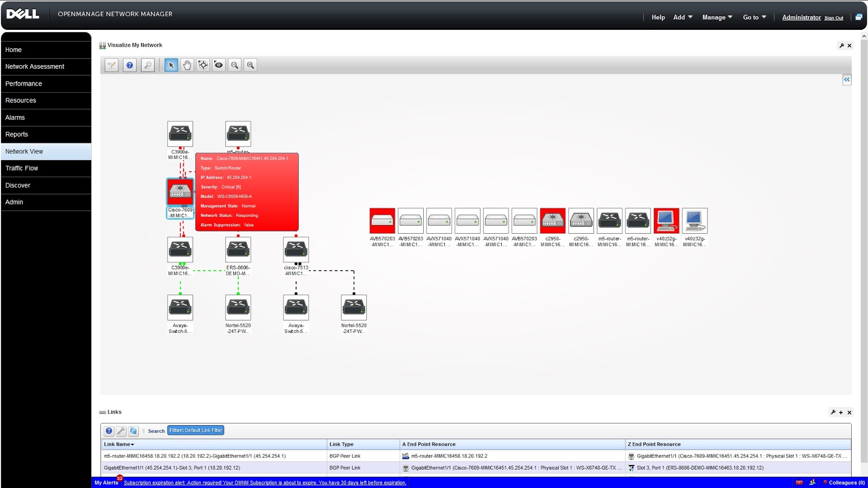Click the wrench settings icon in the Links panel
868x488 pixels.
pos(834,412)
